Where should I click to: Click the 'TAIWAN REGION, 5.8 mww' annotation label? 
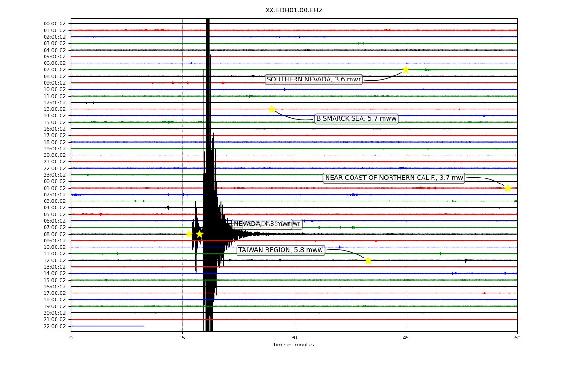pos(281,250)
